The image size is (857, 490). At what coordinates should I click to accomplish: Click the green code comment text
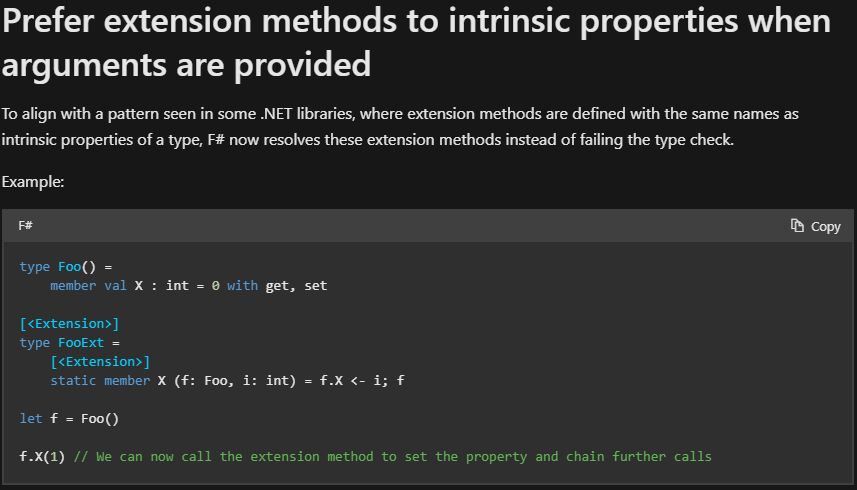392,457
